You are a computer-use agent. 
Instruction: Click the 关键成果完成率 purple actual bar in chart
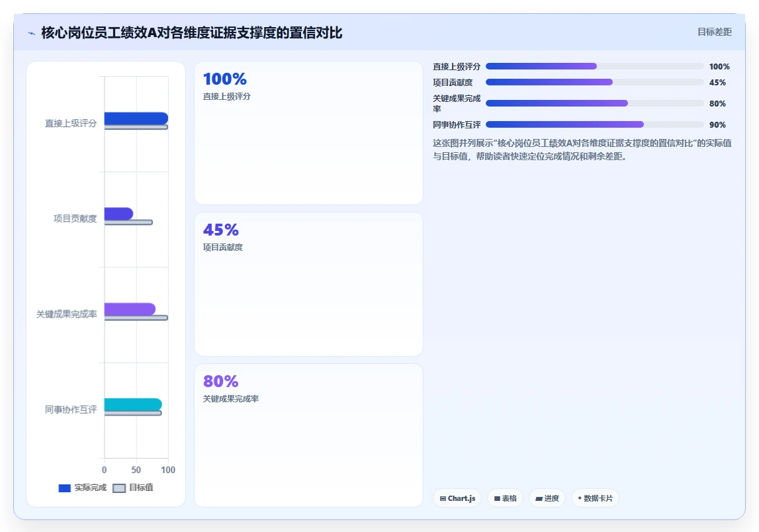(x=130, y=309)
